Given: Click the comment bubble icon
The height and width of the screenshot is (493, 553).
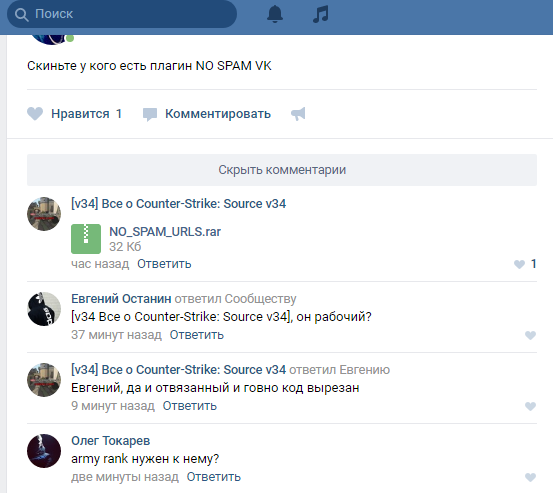Looking at the screenshot, I should (x=150, y=114).
